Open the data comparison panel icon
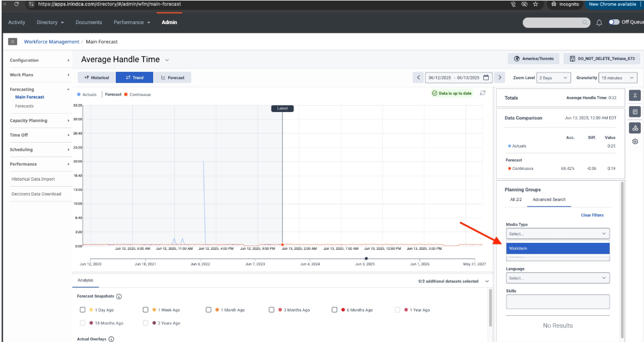644x342 pixels. click(x=635, y=112)
